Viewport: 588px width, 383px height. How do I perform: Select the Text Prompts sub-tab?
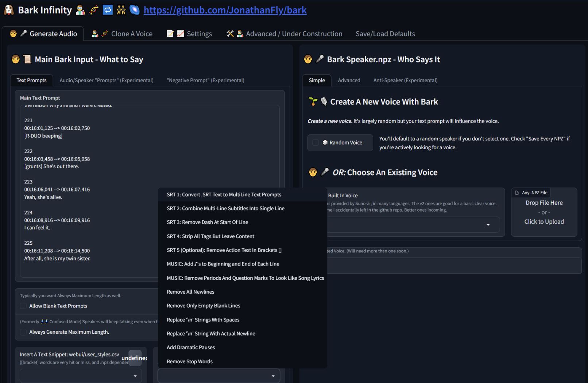[31, 80]
